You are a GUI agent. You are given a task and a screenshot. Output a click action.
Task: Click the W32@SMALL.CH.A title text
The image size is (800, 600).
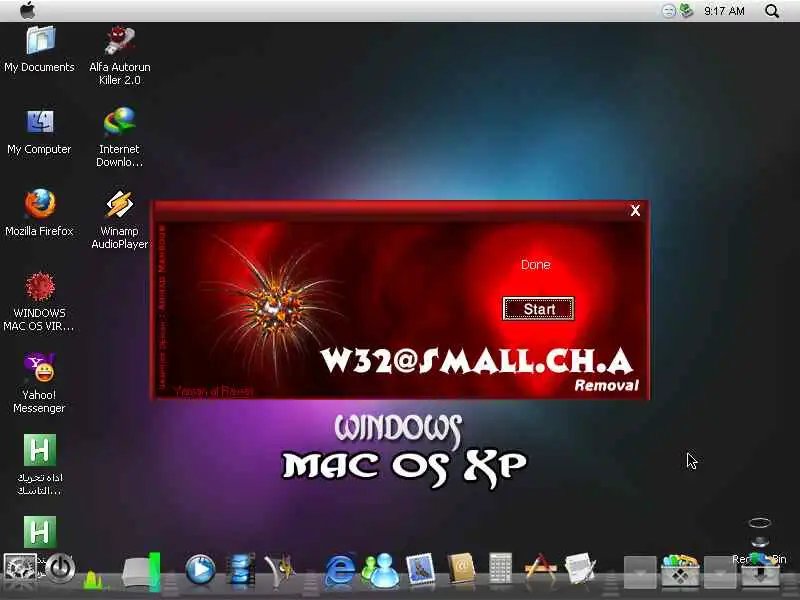pyautogui.click(x=477, y=361)
